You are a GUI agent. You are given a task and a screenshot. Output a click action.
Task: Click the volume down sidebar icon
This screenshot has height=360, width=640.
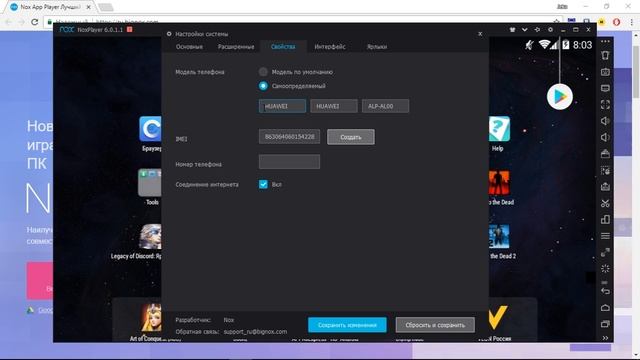(x=605, y=137)
